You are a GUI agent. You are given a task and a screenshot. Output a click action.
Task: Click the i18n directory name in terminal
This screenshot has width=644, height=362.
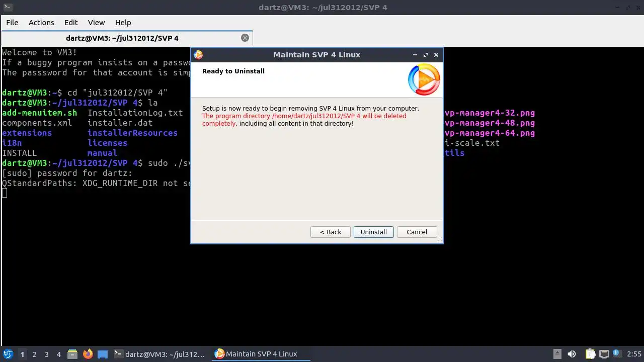click(12, 143)
